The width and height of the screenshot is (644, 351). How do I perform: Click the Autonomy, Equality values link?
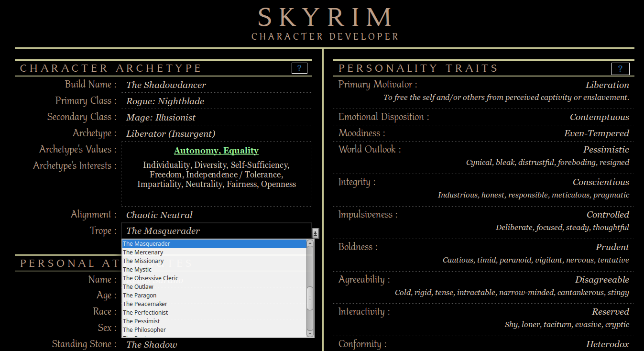click(x=216, y=151)
